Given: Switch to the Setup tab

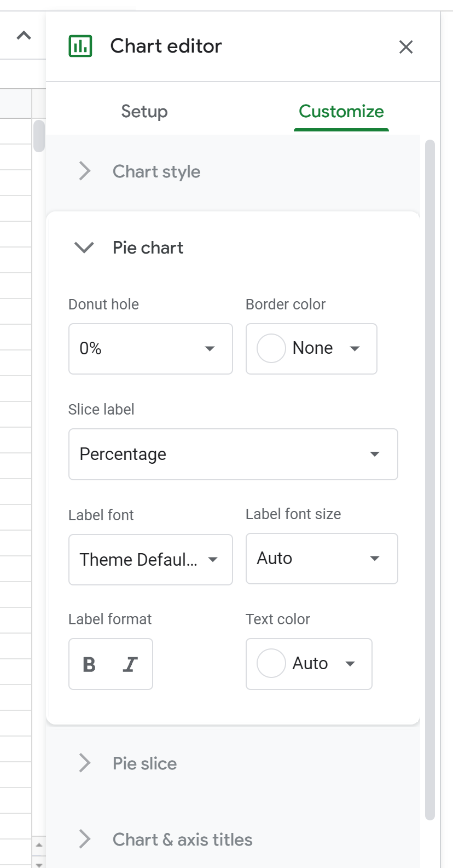Looking at the screenshot, I should tap(144, 112).
